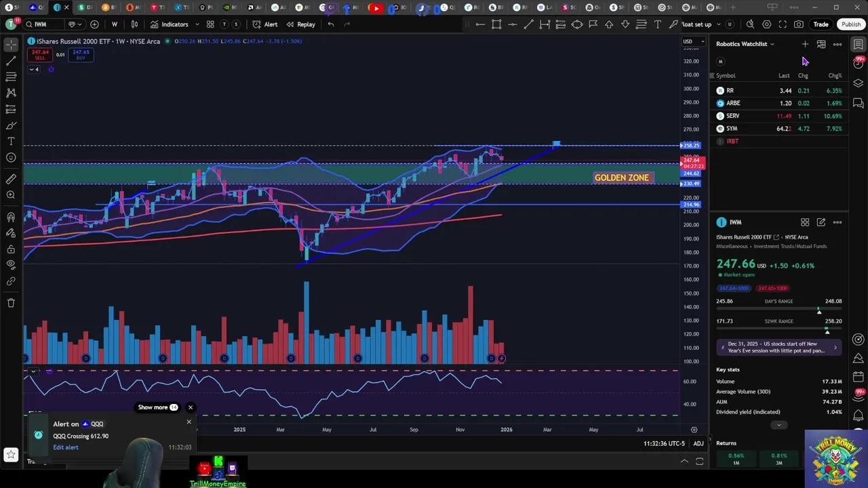Open advanced view table icon in watchlist

pyautogui.click(x=821, y=44)
